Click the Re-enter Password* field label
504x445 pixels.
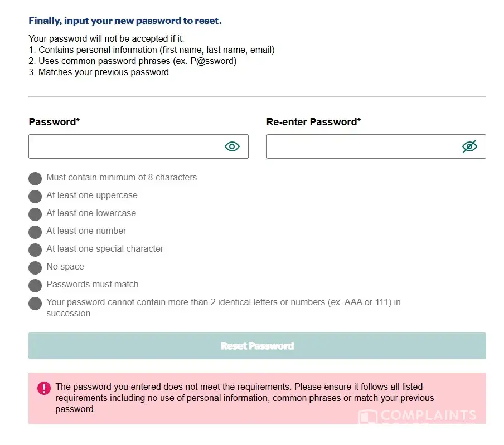pos(313,122)
